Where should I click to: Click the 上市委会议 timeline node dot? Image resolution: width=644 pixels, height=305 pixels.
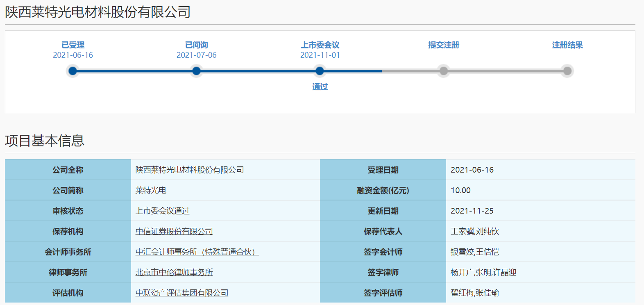coord(320,71)
